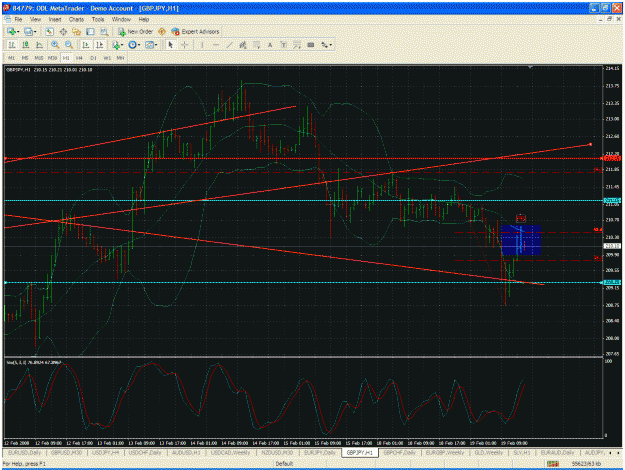
Task: Switch to M15 timeframe
Action: coord(39,58)
